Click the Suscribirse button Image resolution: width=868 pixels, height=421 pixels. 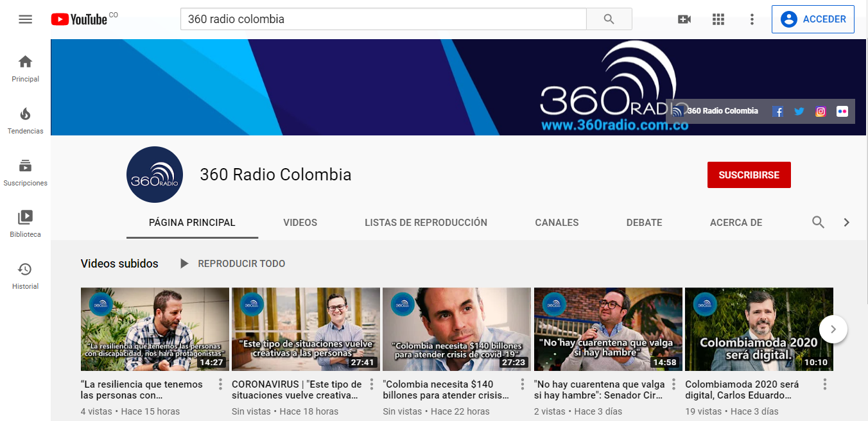click(x=749, y=175)
